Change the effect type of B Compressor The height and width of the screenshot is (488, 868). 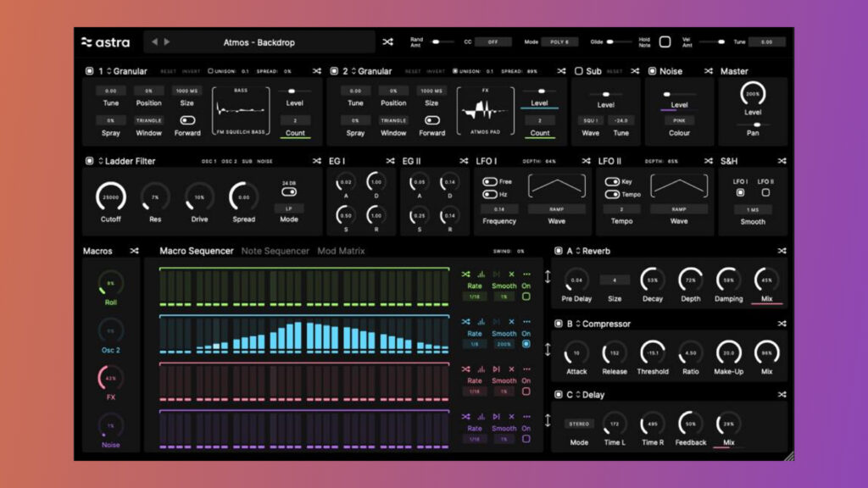point(578,324)
